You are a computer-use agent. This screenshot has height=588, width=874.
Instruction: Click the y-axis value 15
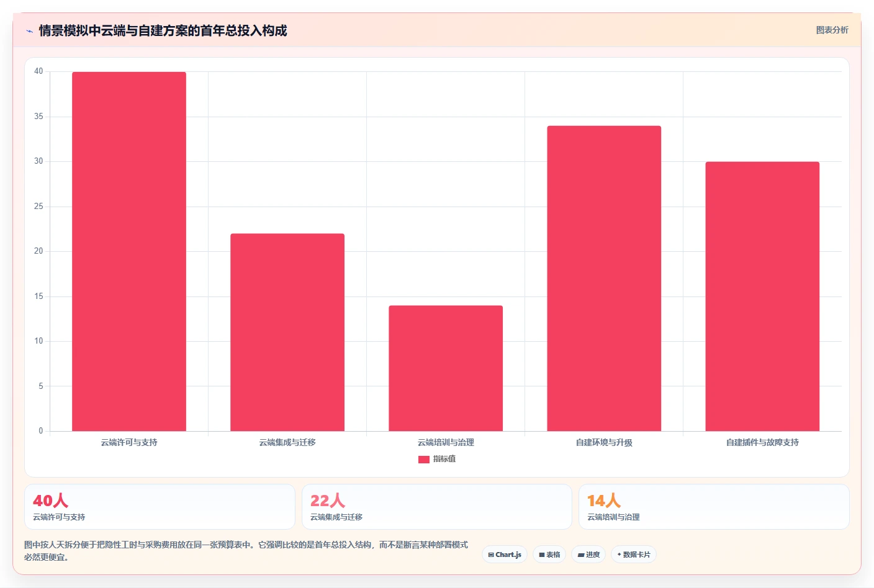point(38,296)
